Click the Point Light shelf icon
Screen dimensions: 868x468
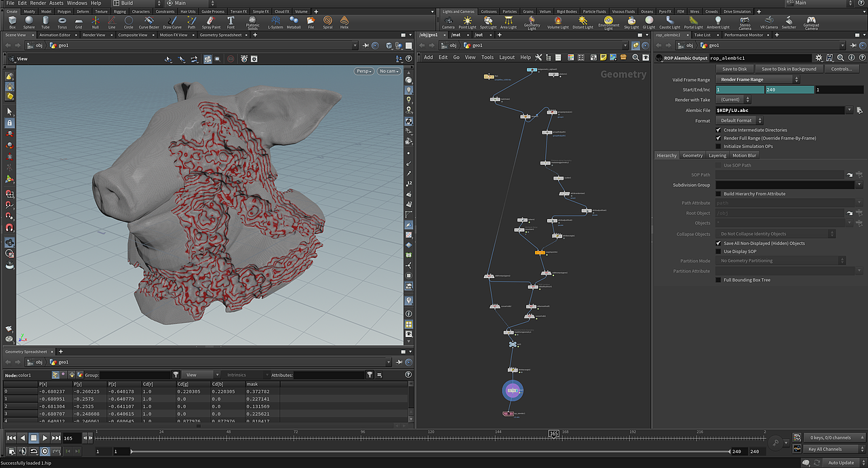(467, 22)
